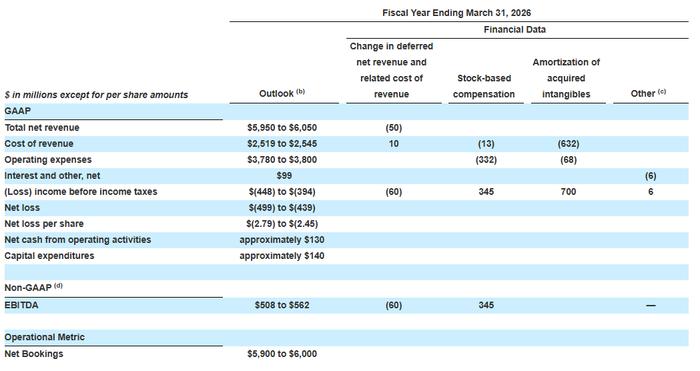
Task: Select the Operating expenses row label
Action: click(48, 160)
